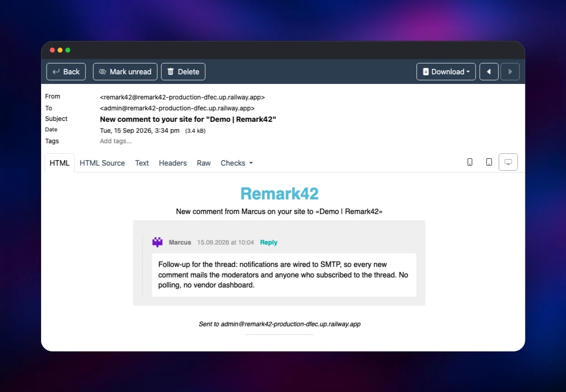Switch to the HTML tab
Image resolution: width=566 pixels, height=392 pixels.
tap(59, 163)
